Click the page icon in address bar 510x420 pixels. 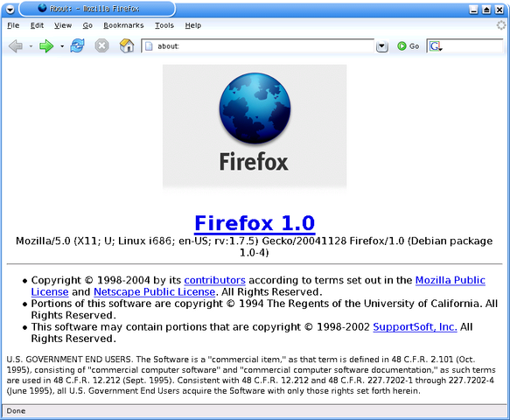pos(149,46)
